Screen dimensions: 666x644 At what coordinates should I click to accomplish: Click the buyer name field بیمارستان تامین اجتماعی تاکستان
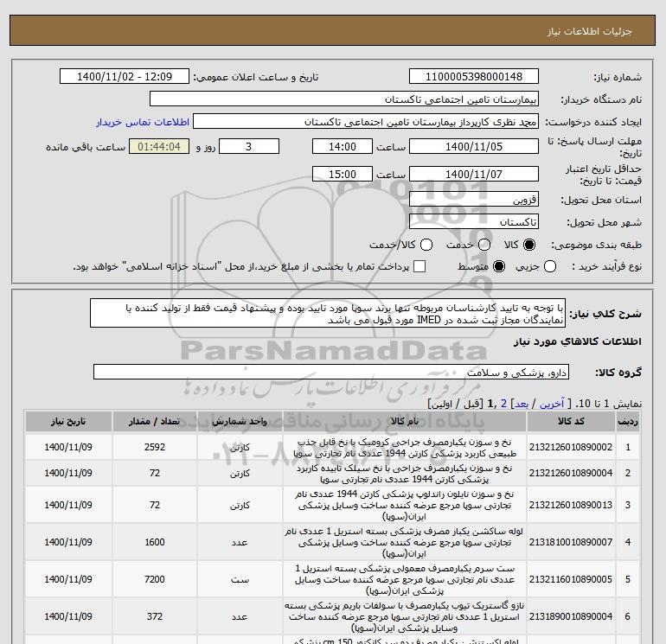click(x=344, y=99)
